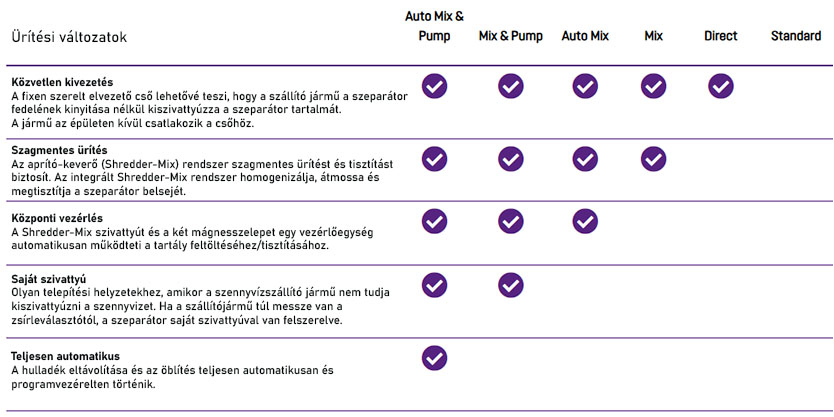Viewport: 834px width, 417px height.
Task: Click Szagmentes ürítés checkmark in Mix column
Action: point(653,159)
